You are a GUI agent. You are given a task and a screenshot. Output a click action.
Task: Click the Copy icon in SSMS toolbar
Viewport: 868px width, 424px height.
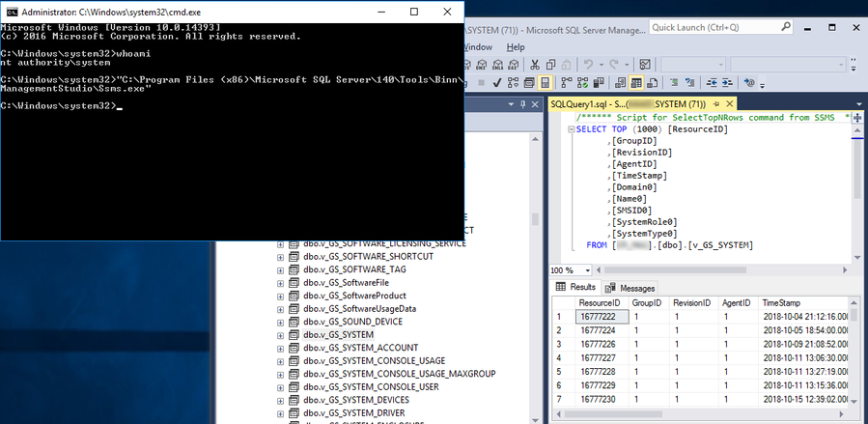(550, 64)
